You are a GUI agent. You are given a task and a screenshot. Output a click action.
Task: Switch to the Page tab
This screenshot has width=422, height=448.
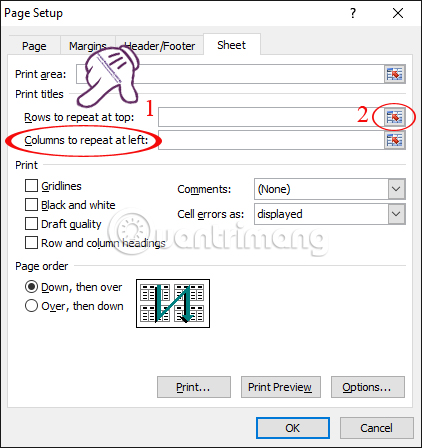tap(34, 46)
